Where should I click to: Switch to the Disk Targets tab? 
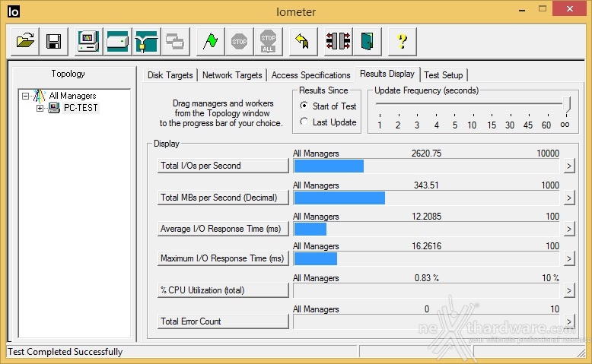pos(170,75)
